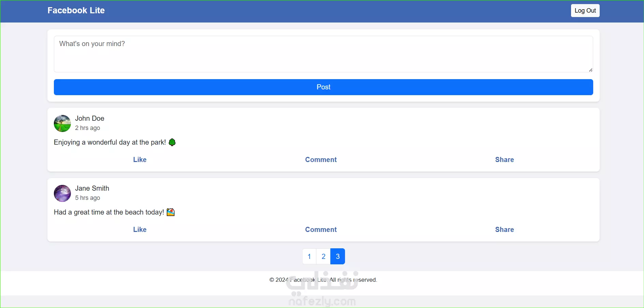Select the active page 3 button
The height and width of the screenshot is (308, 644).
click(338, 256)
